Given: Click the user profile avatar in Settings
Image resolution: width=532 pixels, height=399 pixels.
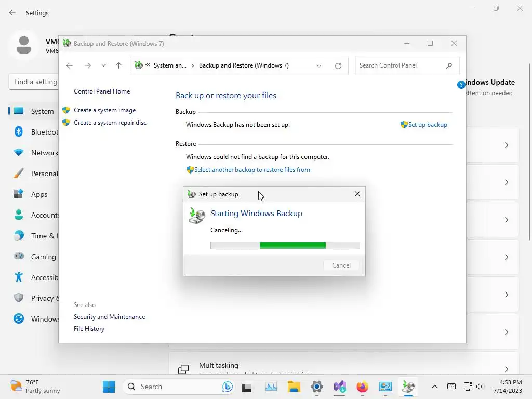Looking at the screenshot, I should coord(24,45).
